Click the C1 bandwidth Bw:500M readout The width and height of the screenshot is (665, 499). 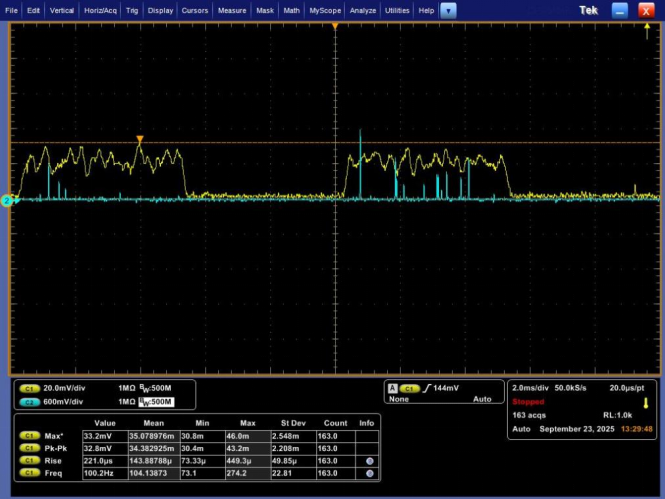tap(155, 388)
